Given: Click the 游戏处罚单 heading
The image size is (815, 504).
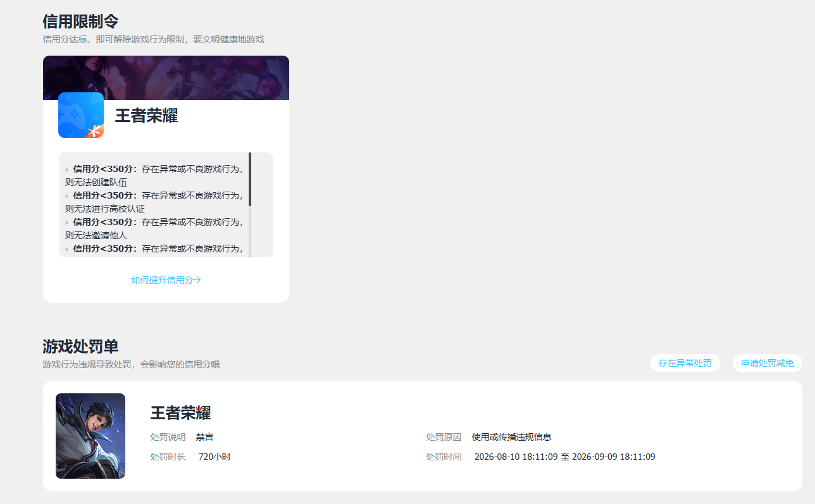Looking at the screenshot, I should [80, 347].
